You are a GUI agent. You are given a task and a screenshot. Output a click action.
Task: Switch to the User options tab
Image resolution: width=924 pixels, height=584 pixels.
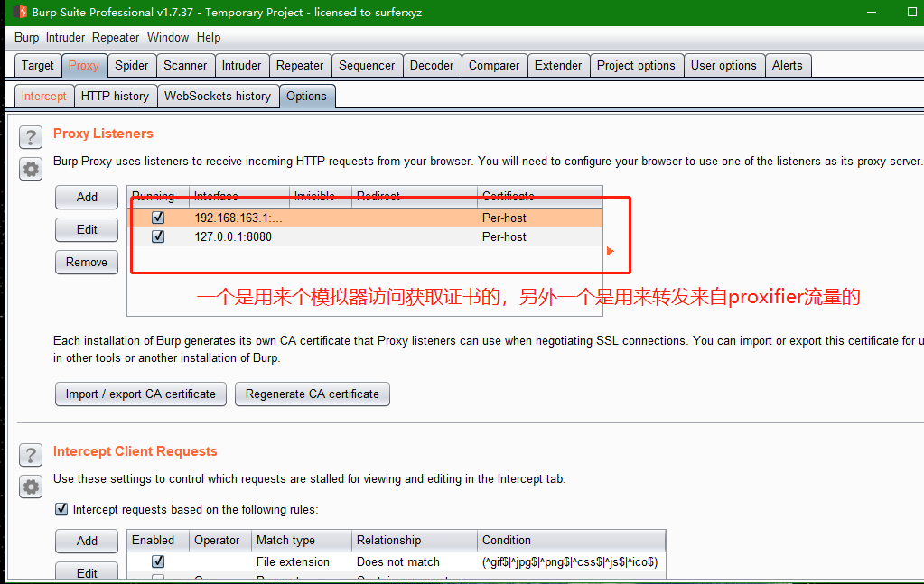click(723, 65)
